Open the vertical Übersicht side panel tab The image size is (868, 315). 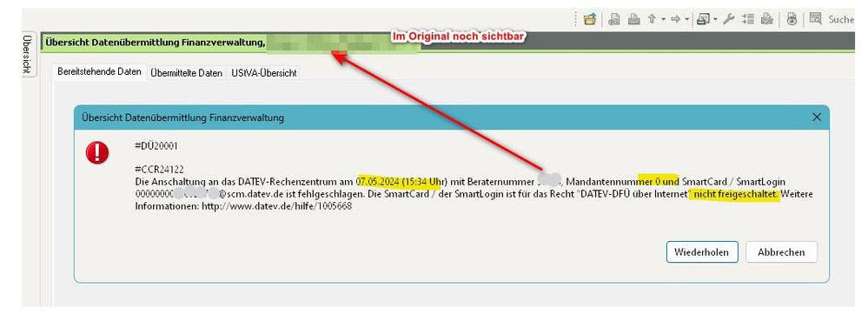coord(27,54)
